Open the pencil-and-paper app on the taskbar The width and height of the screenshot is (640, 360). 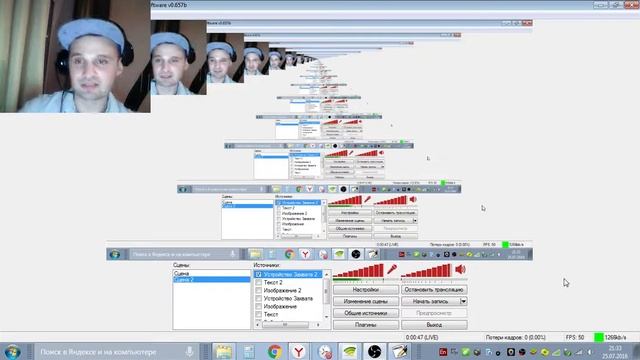[399, 351]
